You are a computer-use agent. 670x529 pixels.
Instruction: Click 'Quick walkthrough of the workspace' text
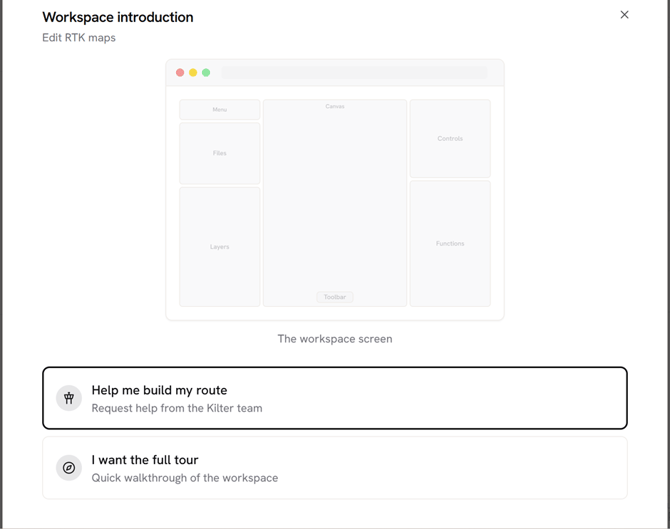(185, 478)
